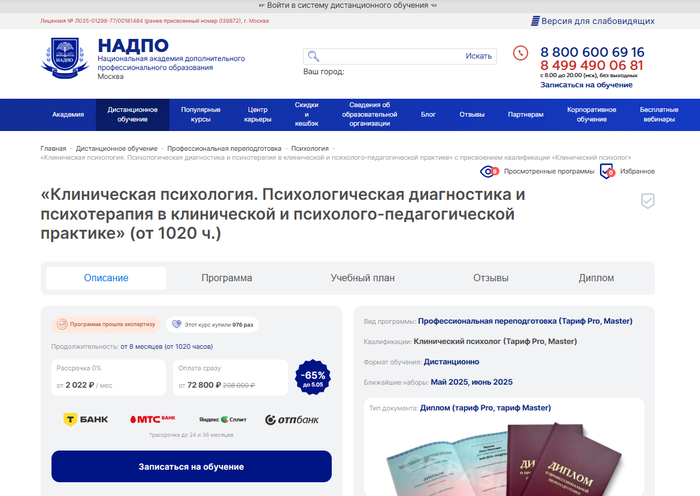Click the -65% discount badge

[313, 377]
